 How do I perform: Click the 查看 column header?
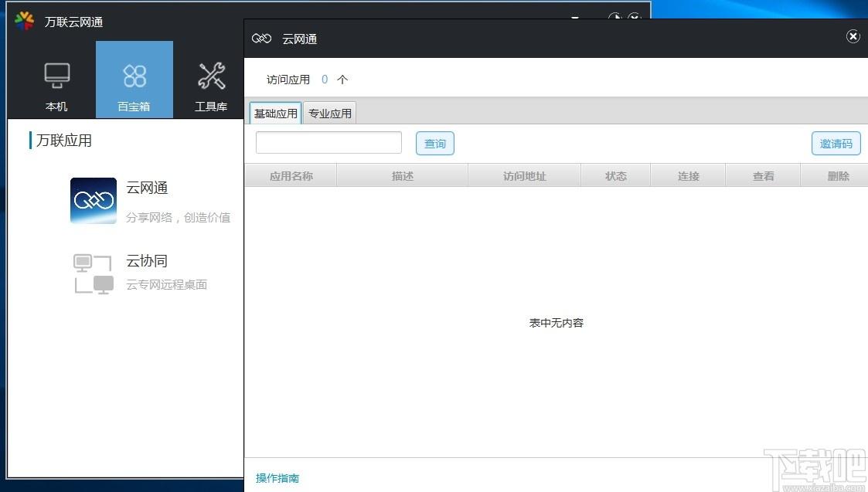[764, 176]
